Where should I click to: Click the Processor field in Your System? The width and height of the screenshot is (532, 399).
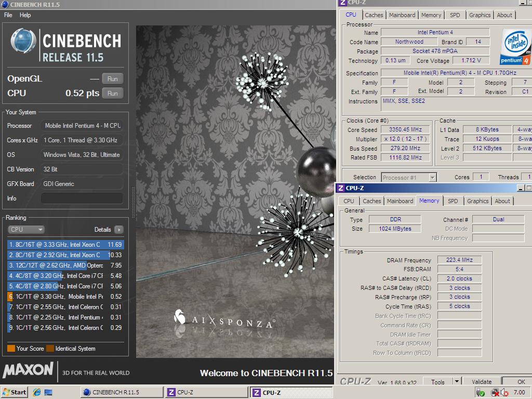(x=82, y=126)
